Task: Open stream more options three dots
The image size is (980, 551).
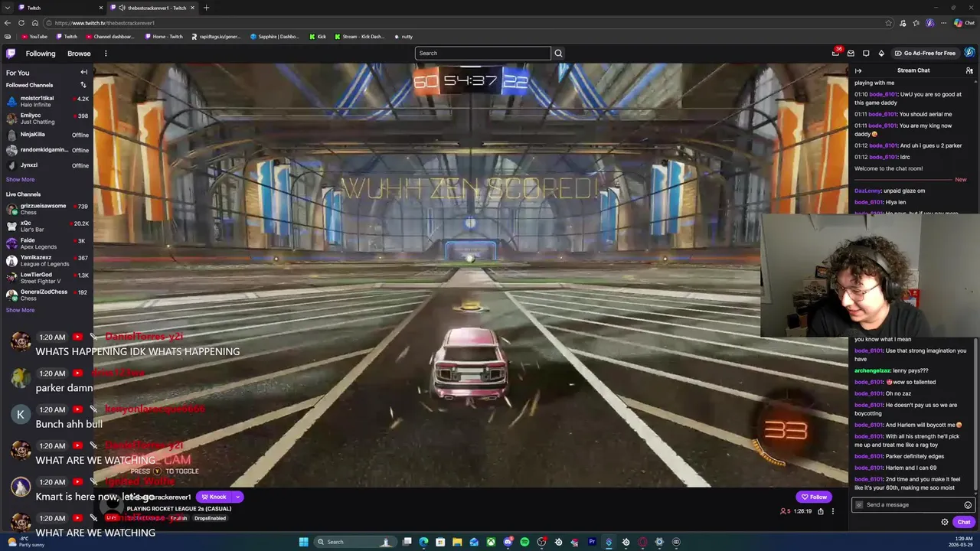Action: pos(833,511)
